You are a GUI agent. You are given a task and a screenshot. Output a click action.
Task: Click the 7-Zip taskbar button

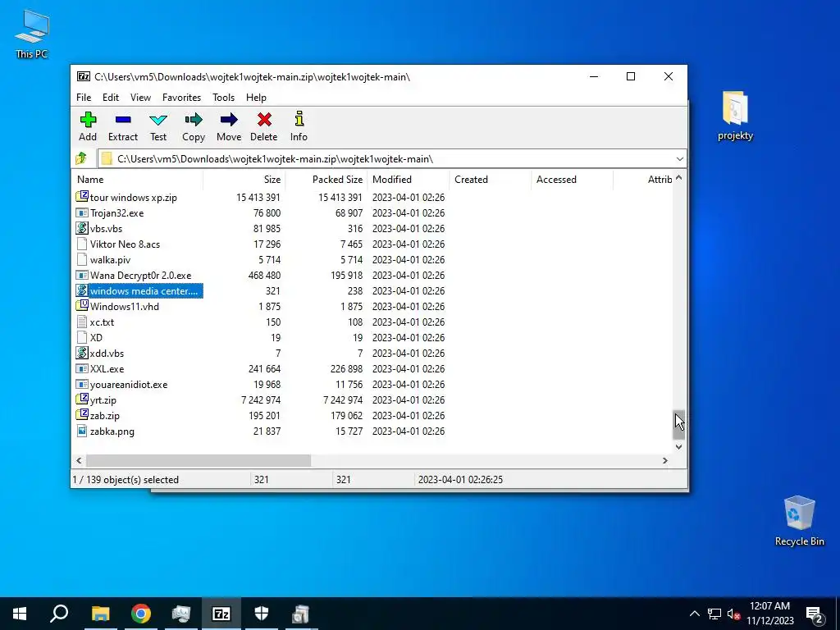(221, 614)
